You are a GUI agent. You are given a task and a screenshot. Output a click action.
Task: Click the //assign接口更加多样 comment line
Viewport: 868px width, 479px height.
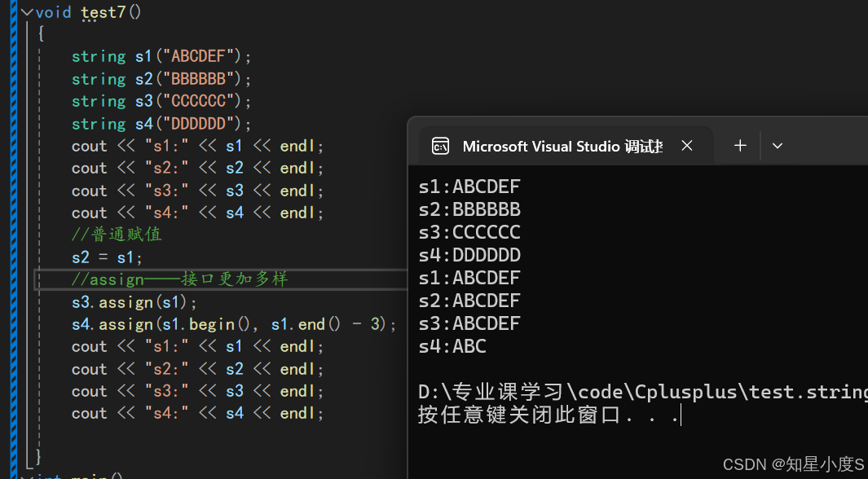tap(180, 279)
